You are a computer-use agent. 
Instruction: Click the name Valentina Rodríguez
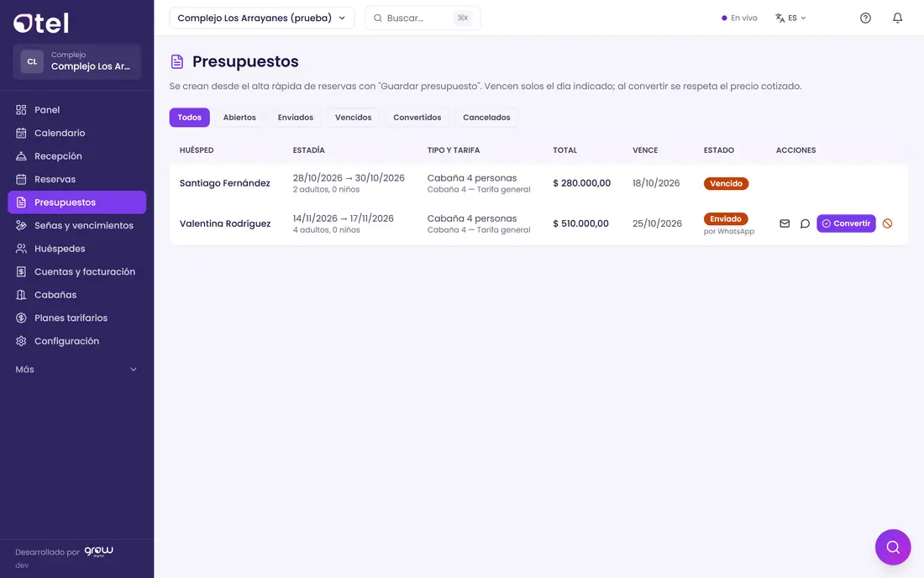pos(225,223)
